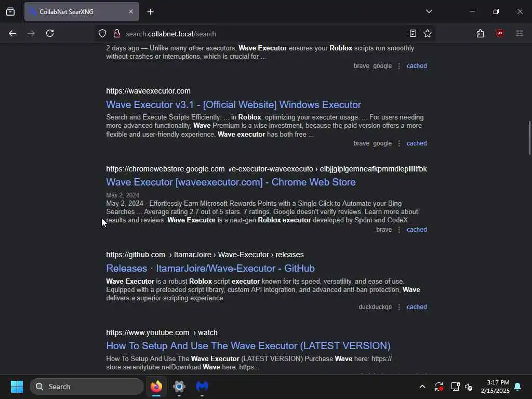The image size is (532, 399).
Task: Open Releases ItamarJoire/Wave-Executor GitHub link
Action: pyautogui.click(x=210, y=269)
